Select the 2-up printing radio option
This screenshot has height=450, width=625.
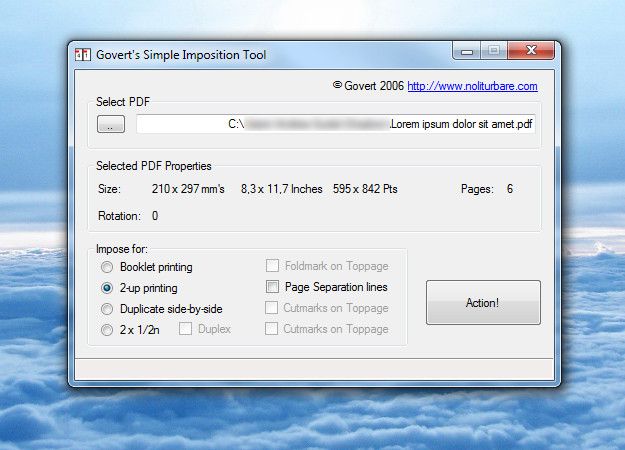point(107,288)
